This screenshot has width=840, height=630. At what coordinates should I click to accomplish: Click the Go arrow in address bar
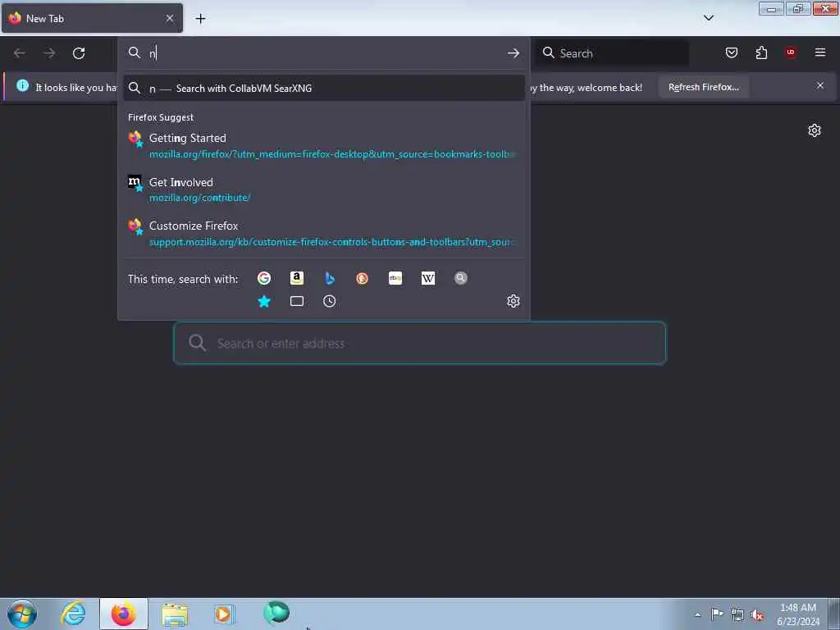click(x=514, y=53)
